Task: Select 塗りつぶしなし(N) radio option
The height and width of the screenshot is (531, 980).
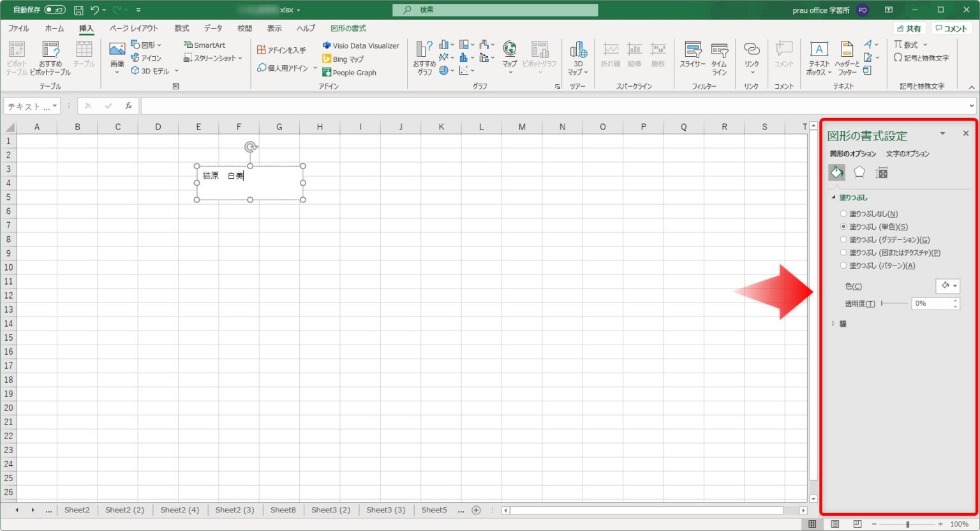Action: coord(843,214)
